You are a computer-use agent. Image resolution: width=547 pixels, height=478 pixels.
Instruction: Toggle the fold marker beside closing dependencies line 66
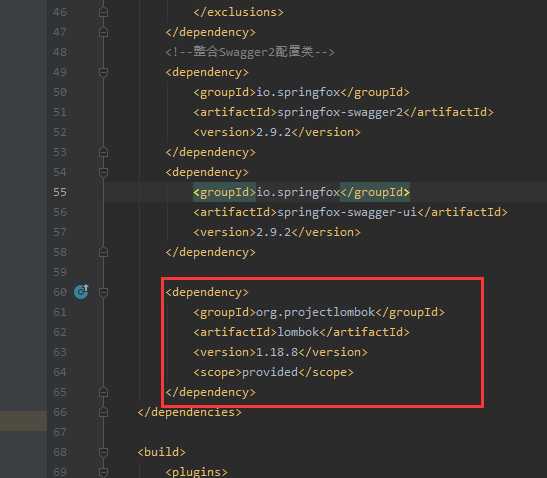click(103, 412)
